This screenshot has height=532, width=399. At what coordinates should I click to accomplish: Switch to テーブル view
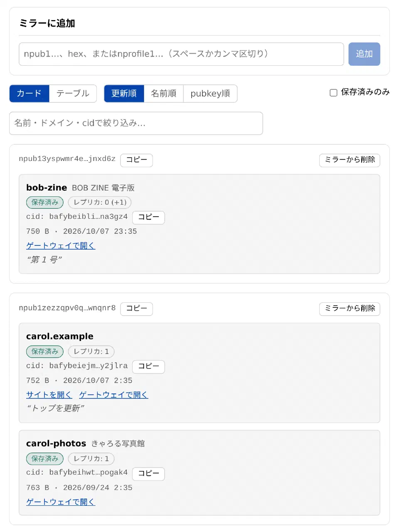pyautogui.click(x=73, y=94)
